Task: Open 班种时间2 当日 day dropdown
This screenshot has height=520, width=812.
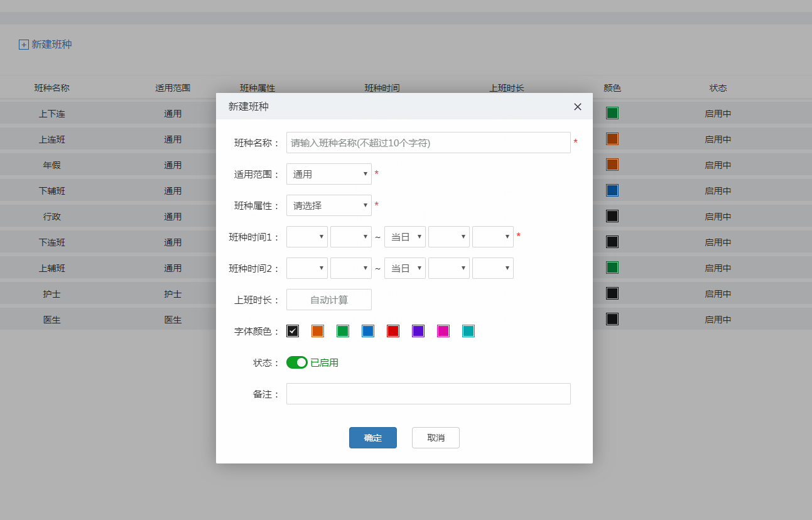Action: click(404, 268)
